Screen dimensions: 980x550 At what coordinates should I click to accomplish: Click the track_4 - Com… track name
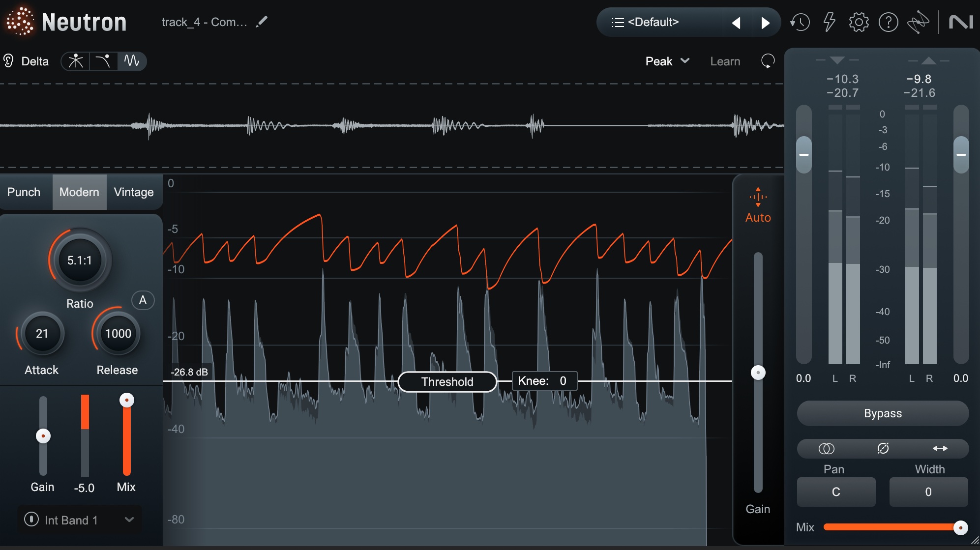(204, 22)
